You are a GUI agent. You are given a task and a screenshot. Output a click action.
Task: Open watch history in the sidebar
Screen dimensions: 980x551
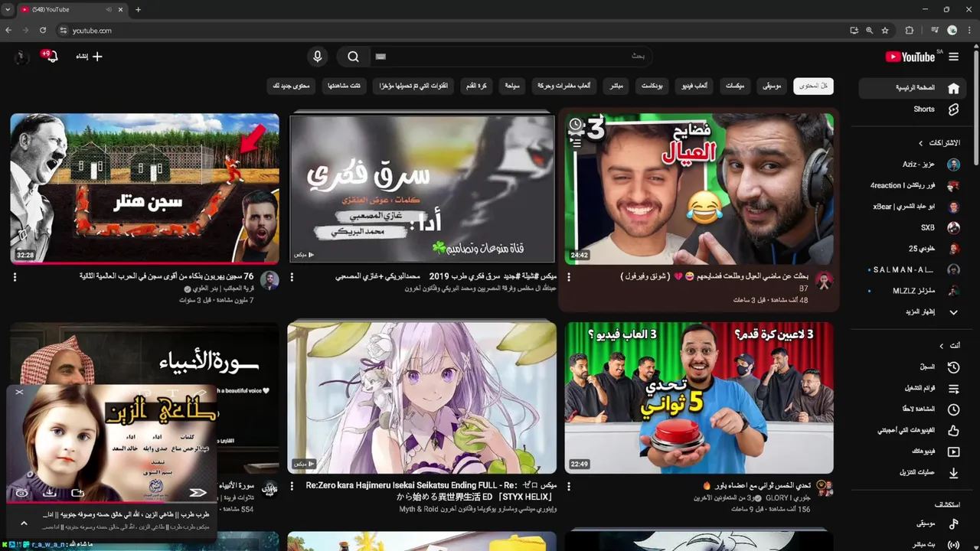pos(911,367)
